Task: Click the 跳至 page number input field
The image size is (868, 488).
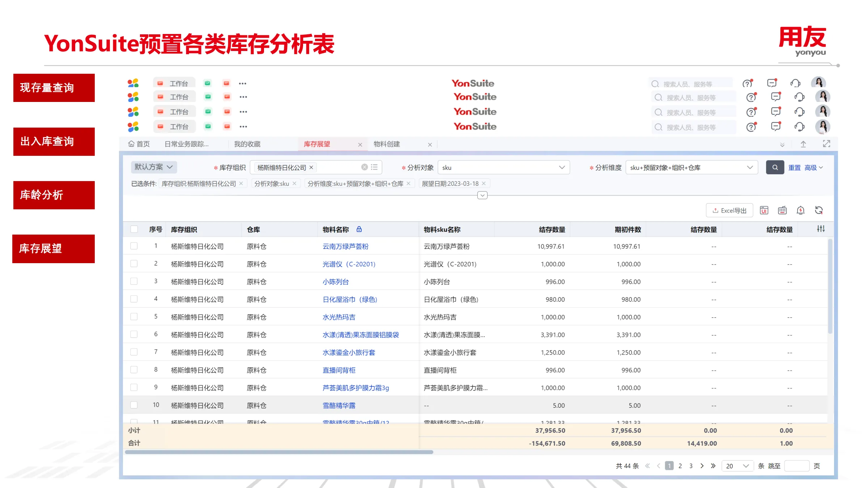Action: [x=797, y=466]
